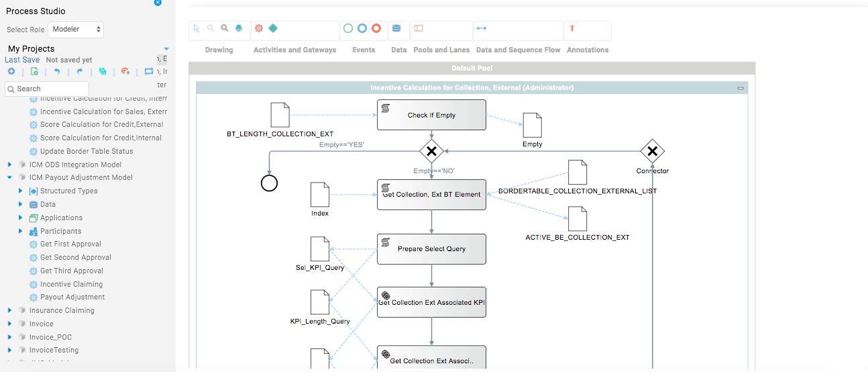
Task: Click the Last Save link
Action: (x=22, y=60)
